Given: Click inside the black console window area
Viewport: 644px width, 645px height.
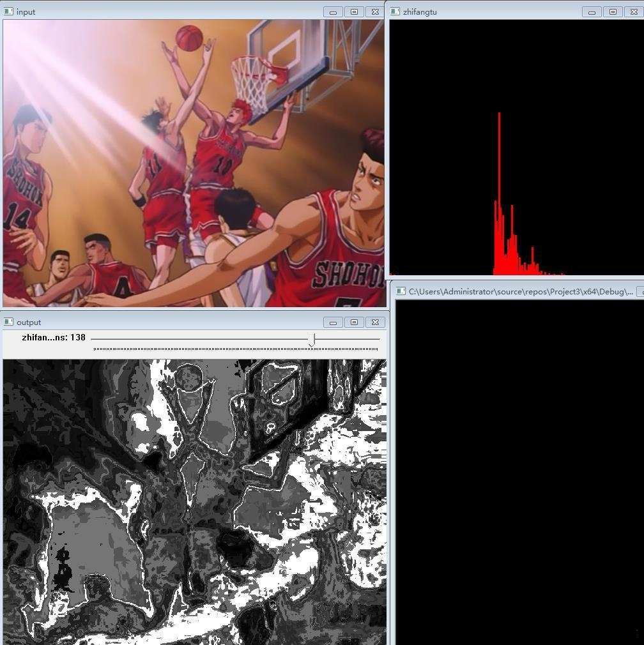Looking at the screenshot, I should click(x=519, y=472).
